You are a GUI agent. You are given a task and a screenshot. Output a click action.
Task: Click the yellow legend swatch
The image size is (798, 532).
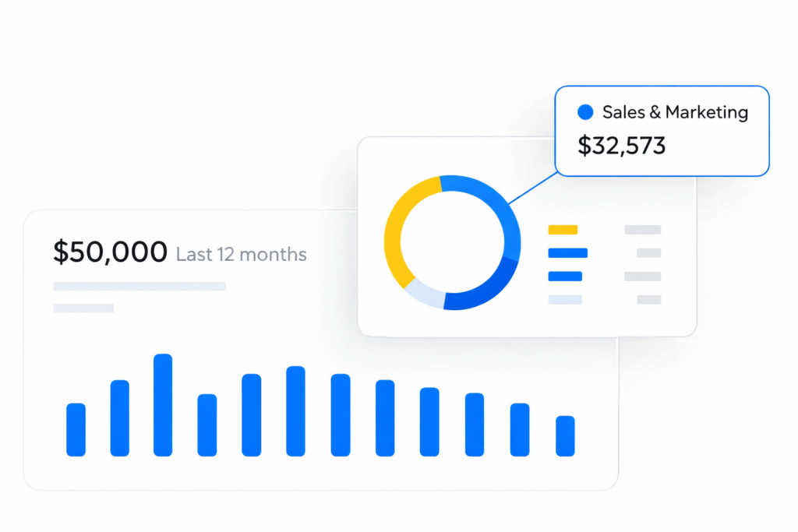coord(563,230)
